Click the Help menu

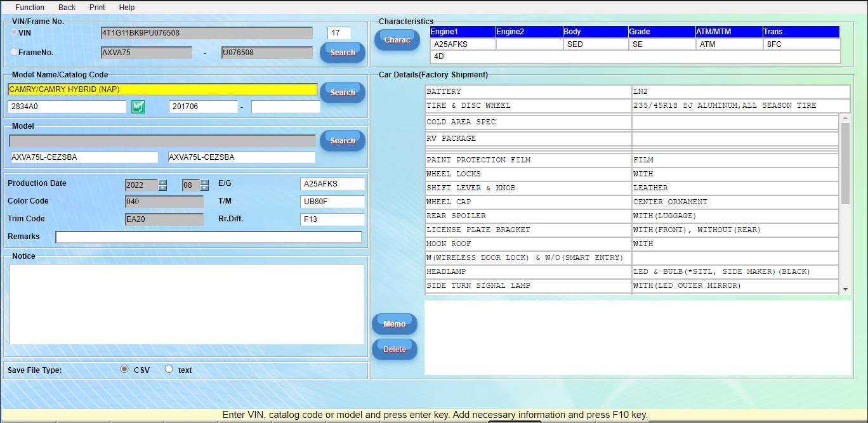click(126, 7)
